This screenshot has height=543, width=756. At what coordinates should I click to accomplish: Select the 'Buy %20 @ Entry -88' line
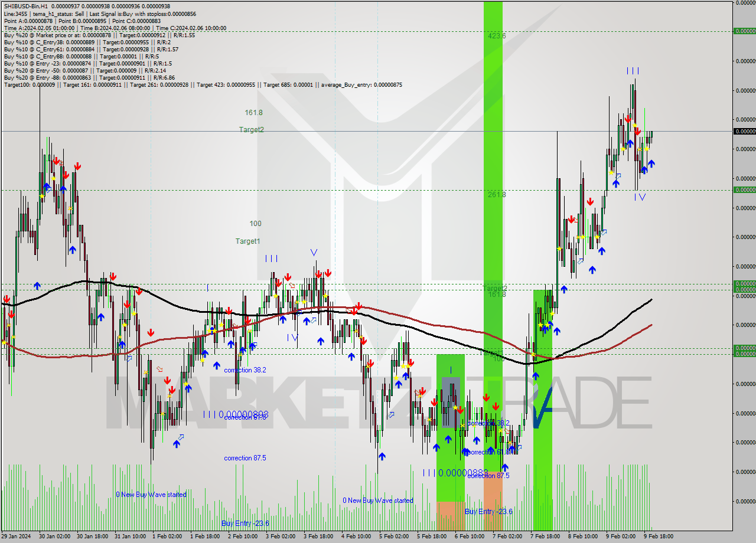[89, 77]
